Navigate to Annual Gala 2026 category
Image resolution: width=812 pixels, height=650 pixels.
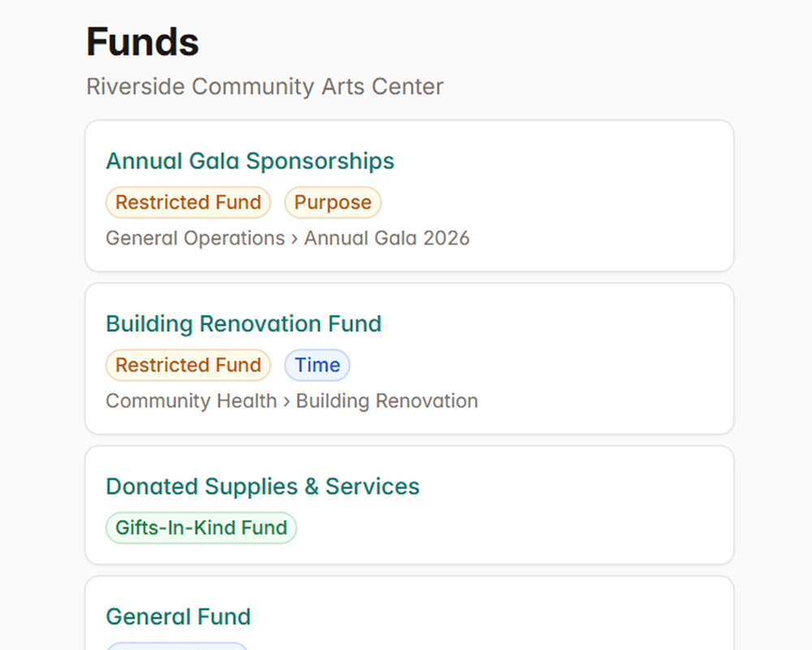tap(387, 238)
